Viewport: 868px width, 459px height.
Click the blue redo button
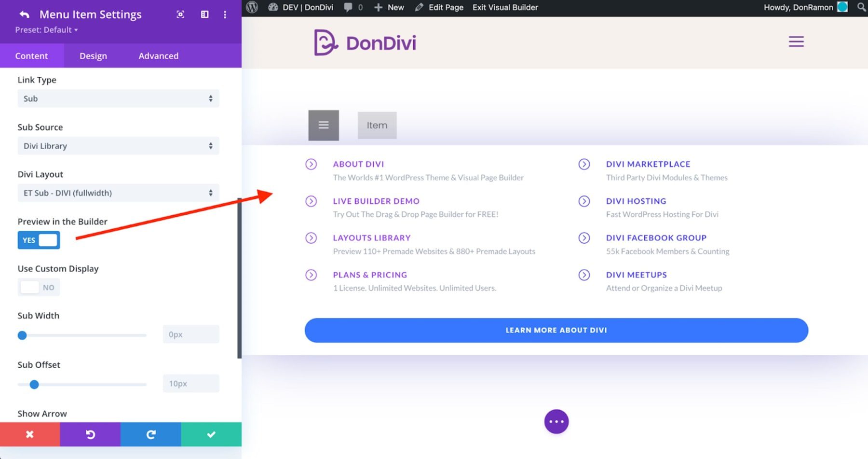pyautogui.click(x=151, y=434)
